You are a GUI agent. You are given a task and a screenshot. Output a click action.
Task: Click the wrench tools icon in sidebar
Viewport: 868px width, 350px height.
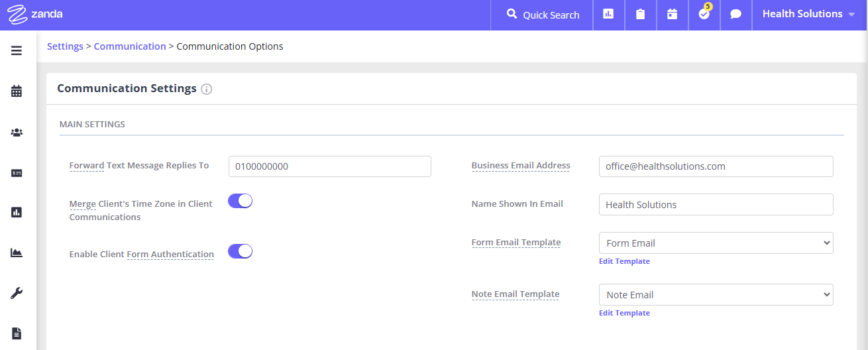17,293
